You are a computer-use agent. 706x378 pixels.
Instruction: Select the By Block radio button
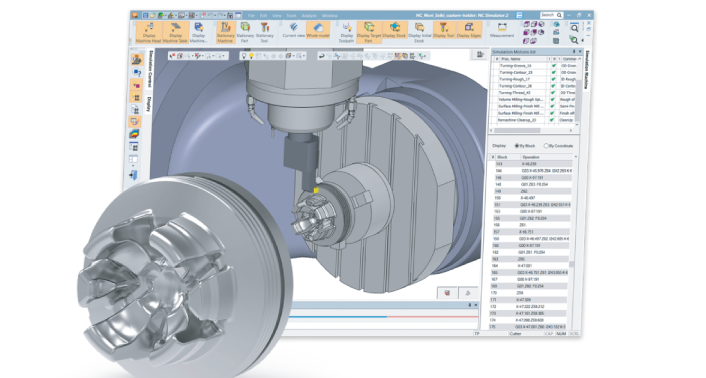click(516, 146)
